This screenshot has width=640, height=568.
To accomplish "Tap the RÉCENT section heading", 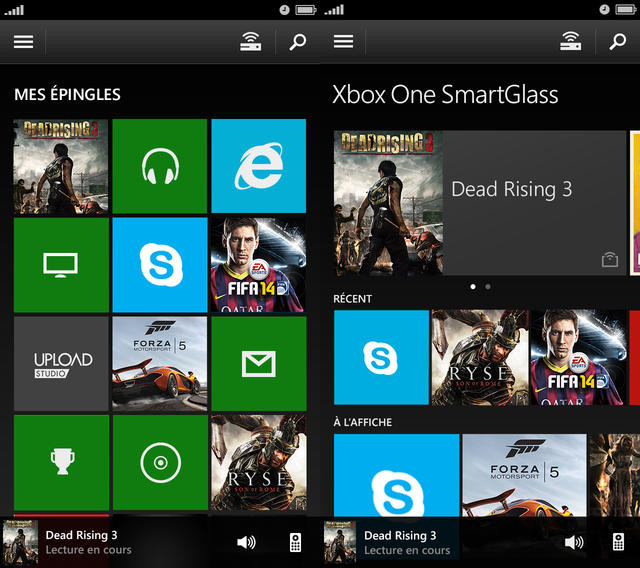I will point(352,299).
